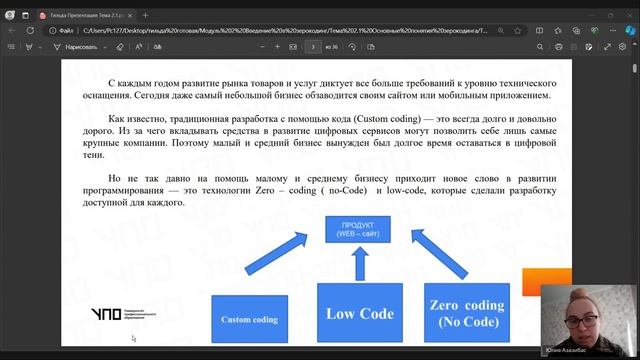Zoom in the PDF with plus
This screenshot has height=360, width=640.
[278, 47]
